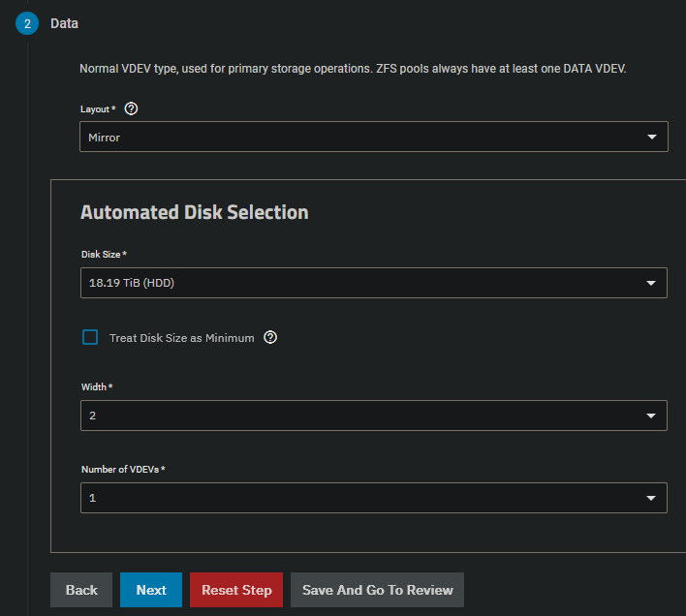
Task: Enable the Treat Disk Size as Minimum checkbox
Action: (90, 338)
